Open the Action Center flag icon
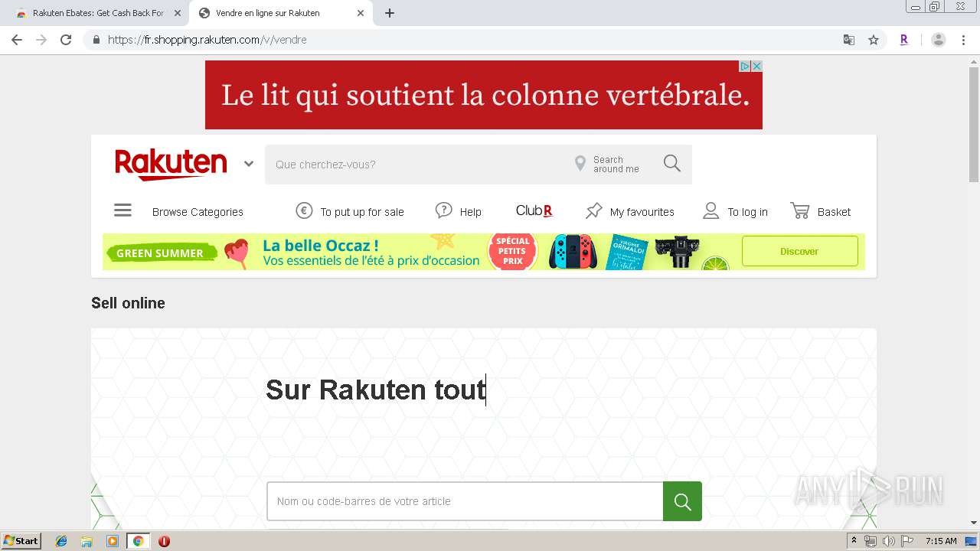The image size is (980, 551). [x=906, y=541]
